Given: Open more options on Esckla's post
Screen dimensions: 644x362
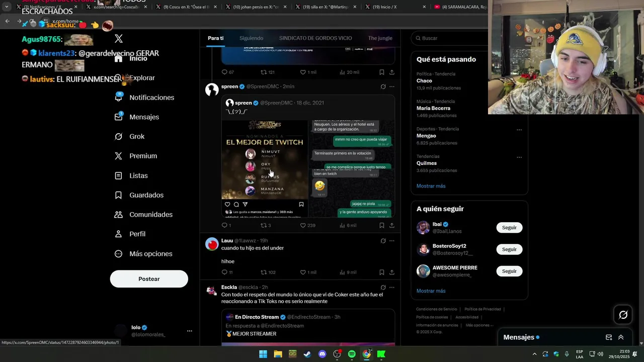Looking at the screenshot, I should pyautogui.click(x=392, y=288).
